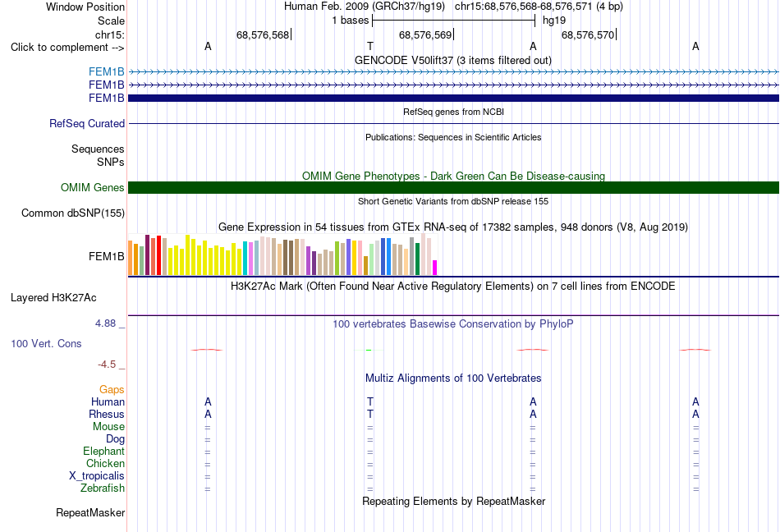This screenshot has height=532, width=780.
Task: Open GENCODE V50lift37 track title
Action: pyautogui.click(x=453, y=60)
